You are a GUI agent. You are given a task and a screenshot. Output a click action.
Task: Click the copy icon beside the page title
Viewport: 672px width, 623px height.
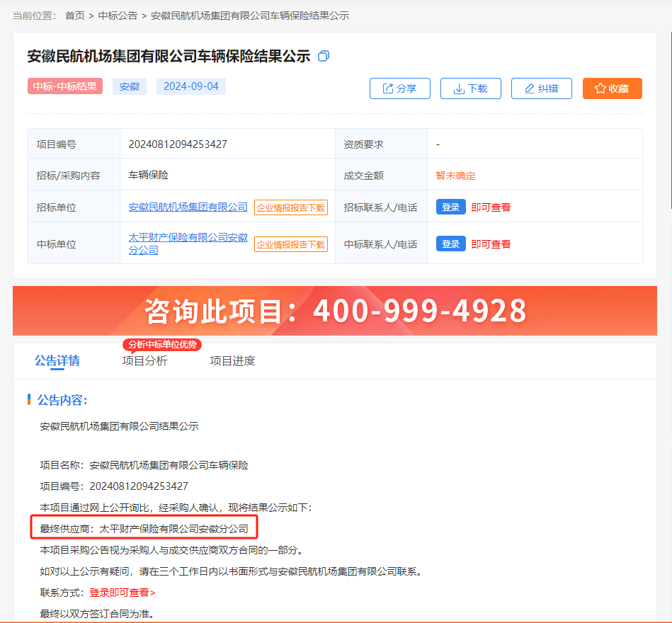click(x=324, y=56)
